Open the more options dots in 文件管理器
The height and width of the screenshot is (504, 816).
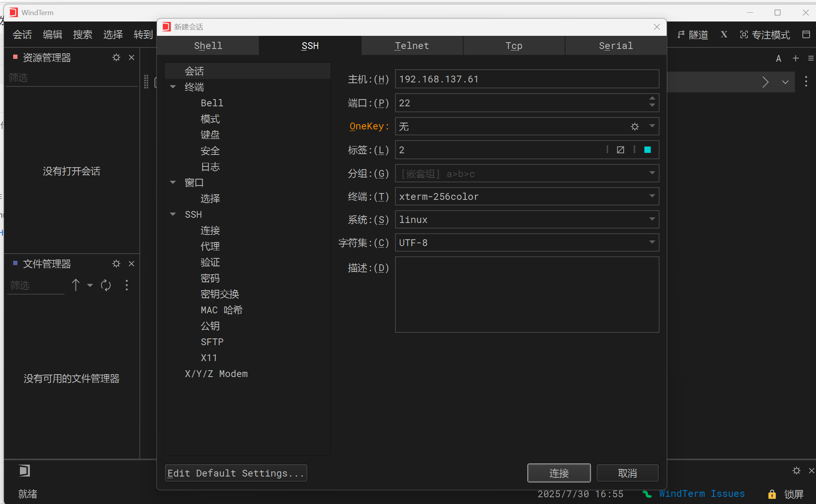(126, 285)
